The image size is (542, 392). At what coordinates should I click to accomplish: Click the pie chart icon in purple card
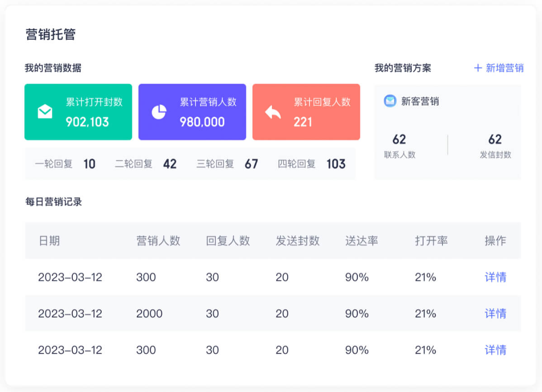click(x=159, y=112)
